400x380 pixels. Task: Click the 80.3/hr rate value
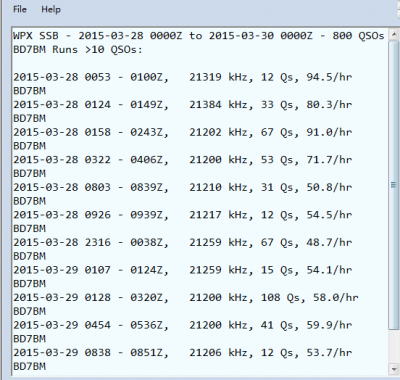[329, 105]
